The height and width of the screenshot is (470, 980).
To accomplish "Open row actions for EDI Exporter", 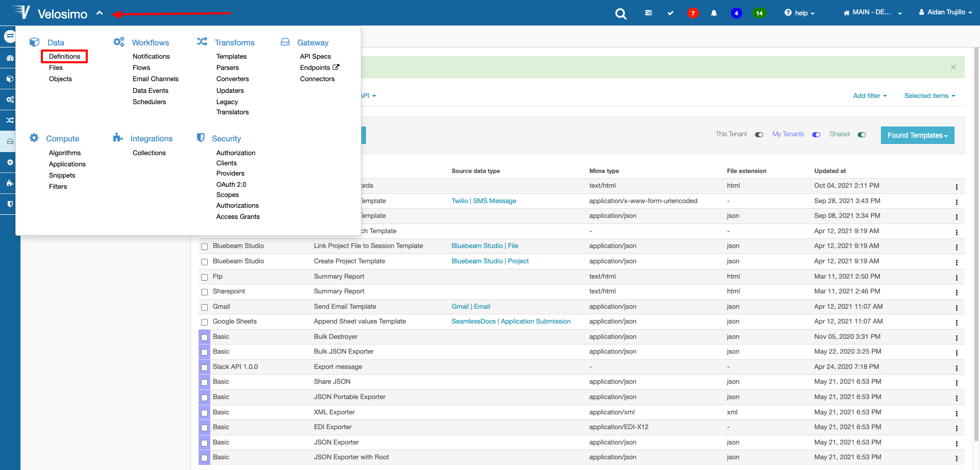I will pos(957,428).
